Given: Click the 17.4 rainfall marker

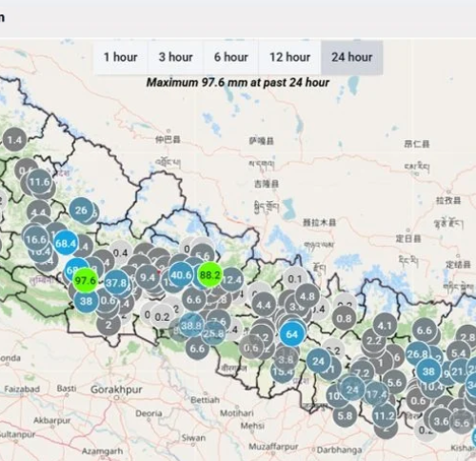Looking at the screenshot, I should click(377, 394).
